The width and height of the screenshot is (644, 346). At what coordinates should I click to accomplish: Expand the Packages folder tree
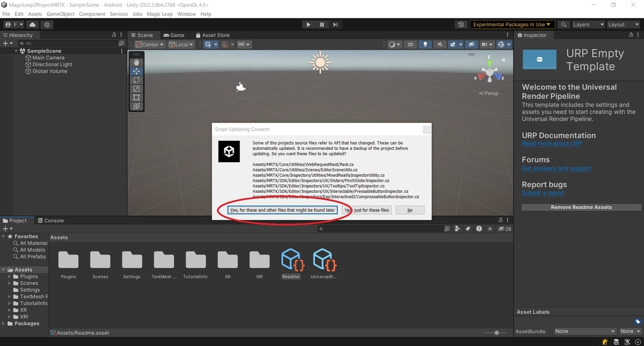[4, 323]
